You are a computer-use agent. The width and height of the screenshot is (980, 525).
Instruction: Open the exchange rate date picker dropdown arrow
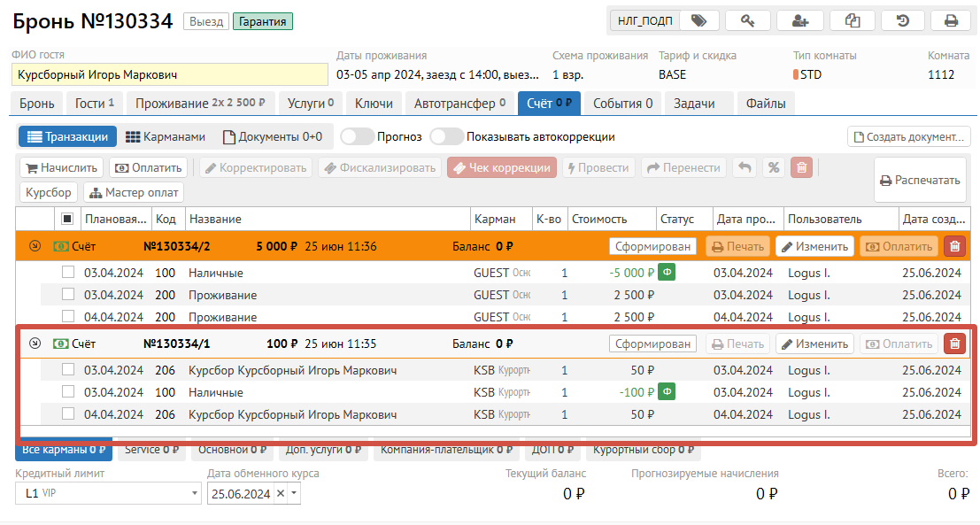click(x=295, y=494)
